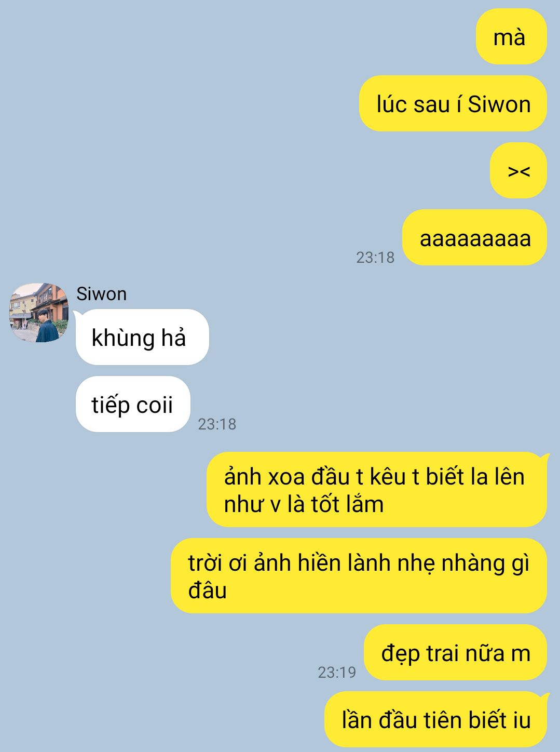Tap the 'mà' yellow message bubble
The width and height of the screenshot is (560, 752).
tap(511, 37)
